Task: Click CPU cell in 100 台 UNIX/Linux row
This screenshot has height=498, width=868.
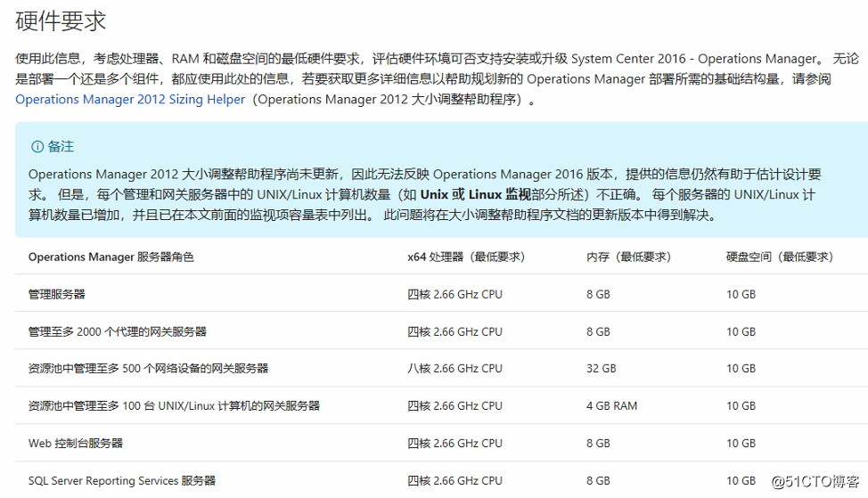Action: [x=455, y=406]
